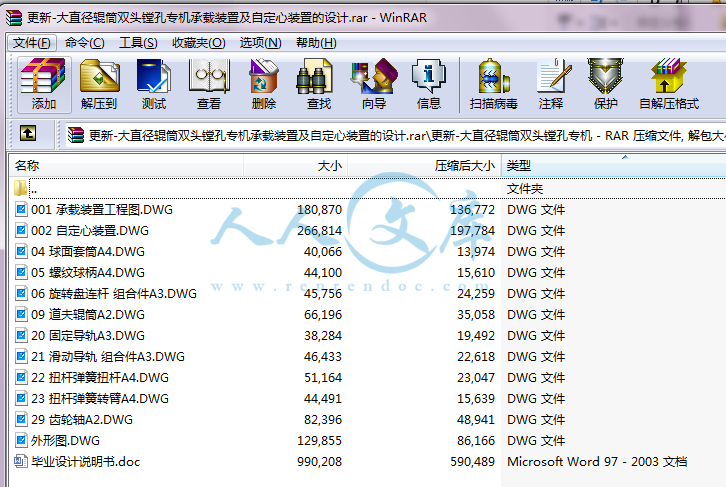The image size is (726, 487).
Task: Sort by the 类型 column header
Action: tap(613, 165)
